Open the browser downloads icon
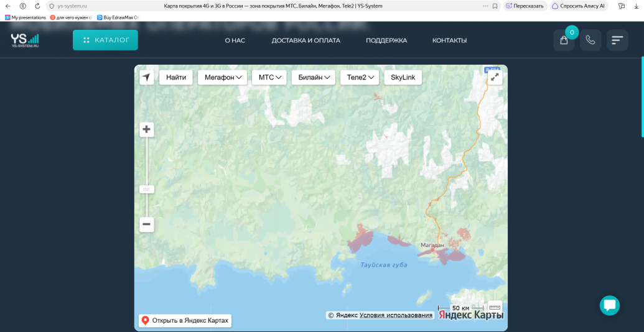This screenshot has width=644, height=332. 636,6
